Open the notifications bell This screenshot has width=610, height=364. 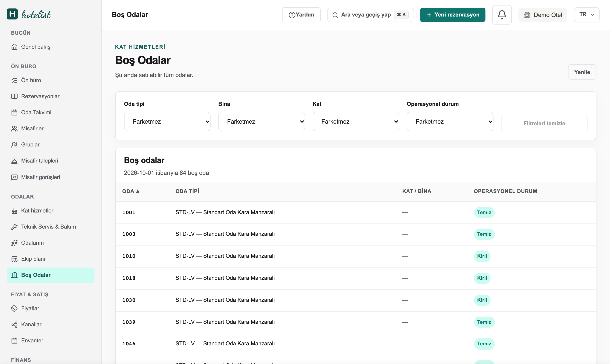(502, 15)
